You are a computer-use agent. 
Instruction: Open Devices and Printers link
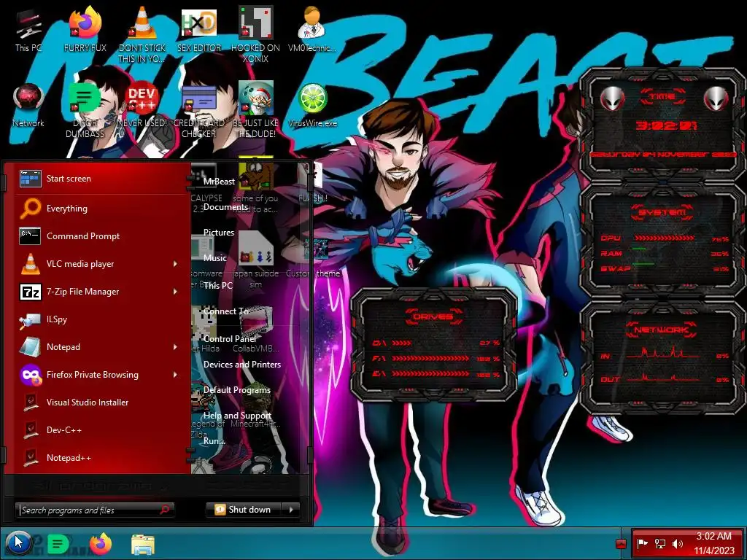[242, 365]
